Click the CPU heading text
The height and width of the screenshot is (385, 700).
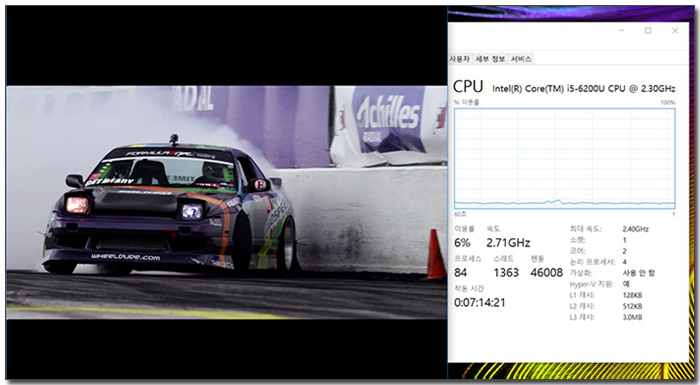click(468, 87)
